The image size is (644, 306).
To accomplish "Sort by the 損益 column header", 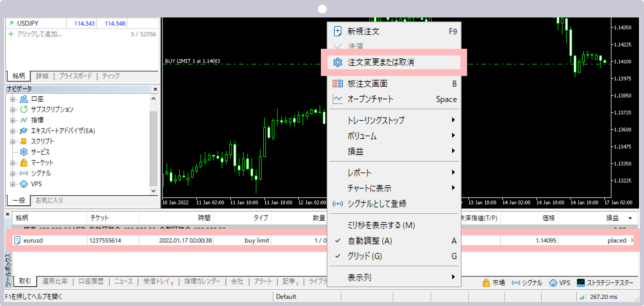I will tap(612, 218).
